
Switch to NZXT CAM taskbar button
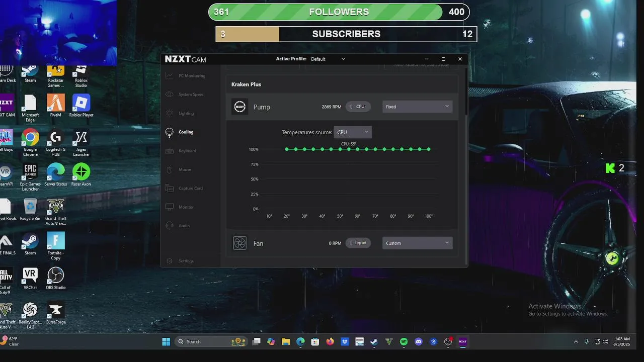[462, 342]
